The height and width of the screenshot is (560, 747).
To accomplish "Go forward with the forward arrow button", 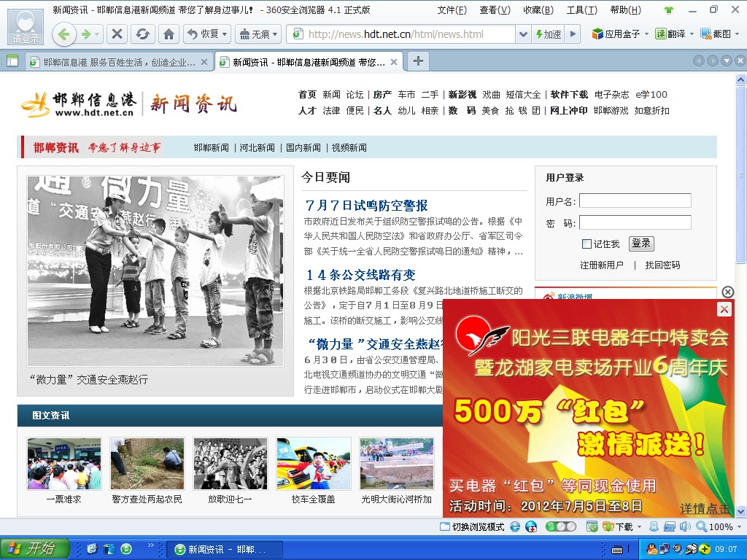I will (86, 34).
